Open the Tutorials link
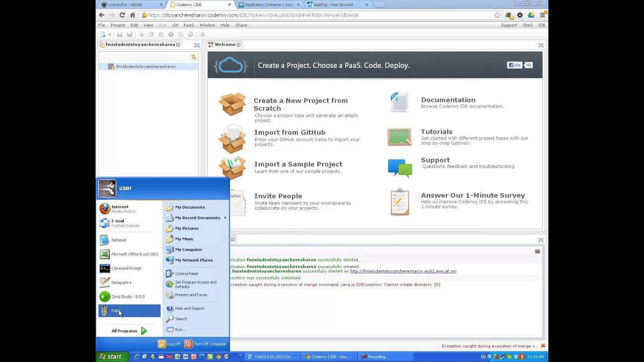644x362 pixels. [x=436, y=132]
